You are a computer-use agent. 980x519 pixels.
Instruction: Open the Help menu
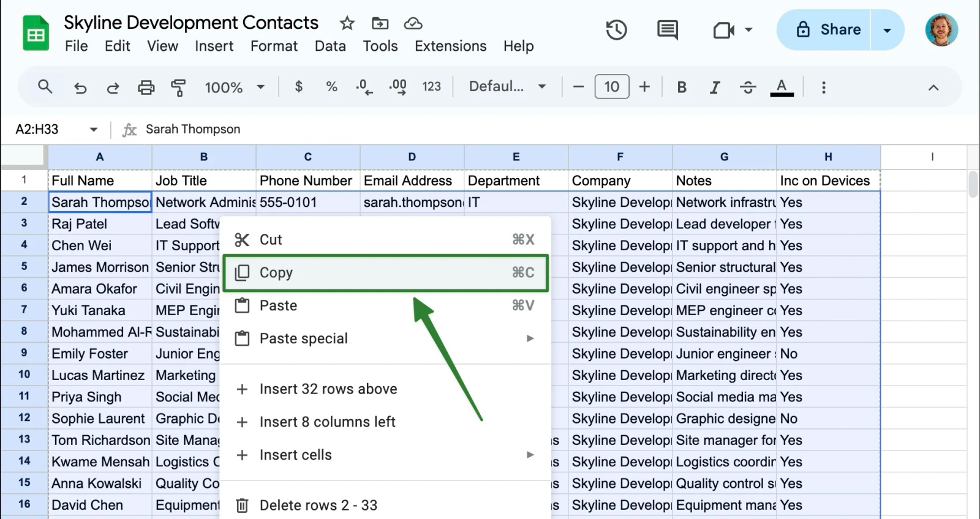point(519,46)
